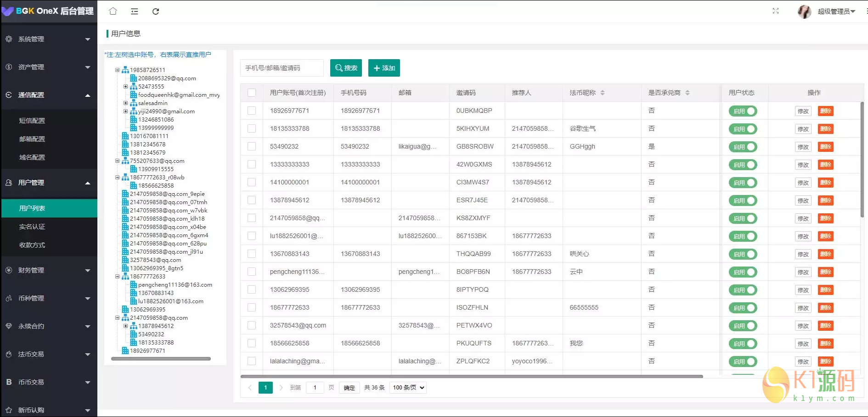
Task: Click the admin avatar picture at top right
Action: coord(804,12)
